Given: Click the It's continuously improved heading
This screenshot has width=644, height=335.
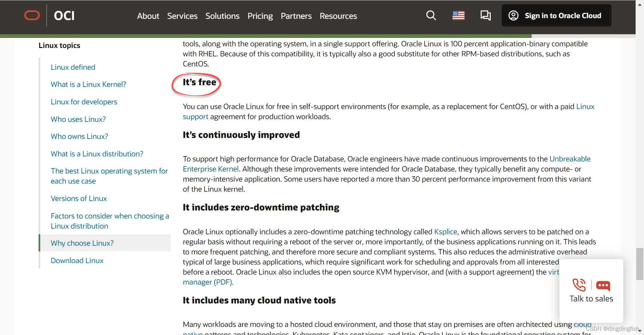Looking at the screenshot, I should coord(241,135).
